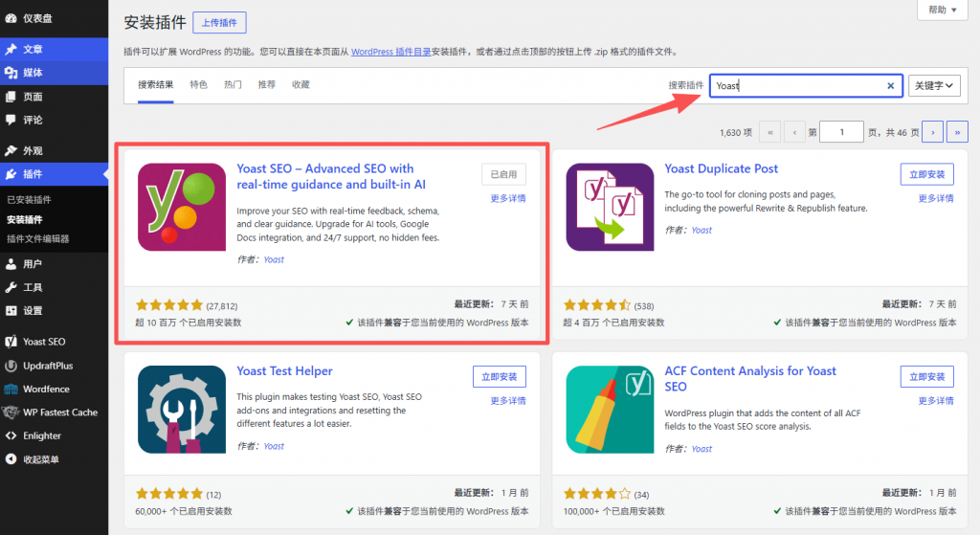This screenshot has width=980, height=535.
Task: Click the 收起菜单 collapse arrow icon
Action: (11, 459)
